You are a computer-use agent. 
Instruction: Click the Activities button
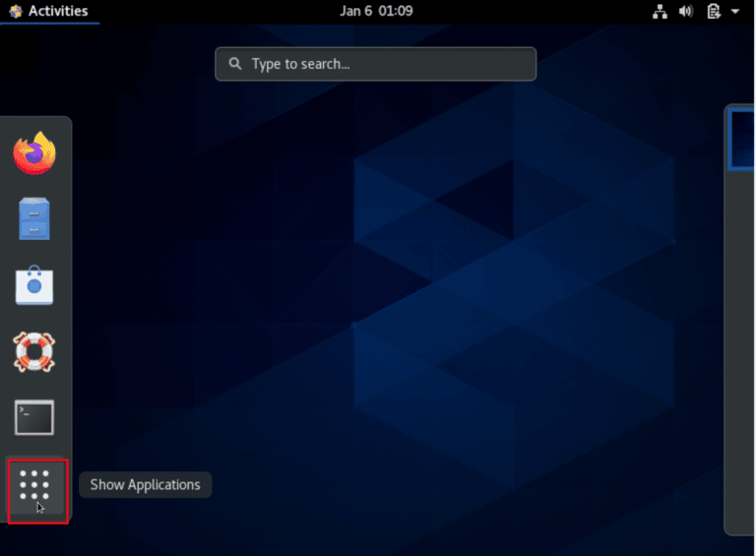point(49,11)
